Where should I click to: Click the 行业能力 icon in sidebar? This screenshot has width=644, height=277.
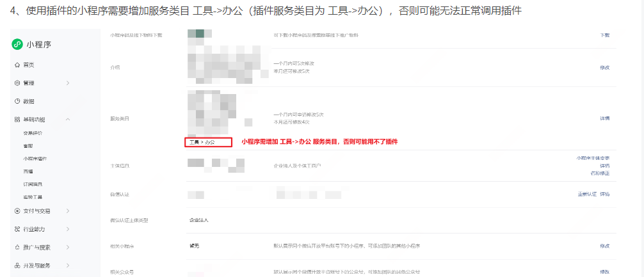tap(17, 229)
